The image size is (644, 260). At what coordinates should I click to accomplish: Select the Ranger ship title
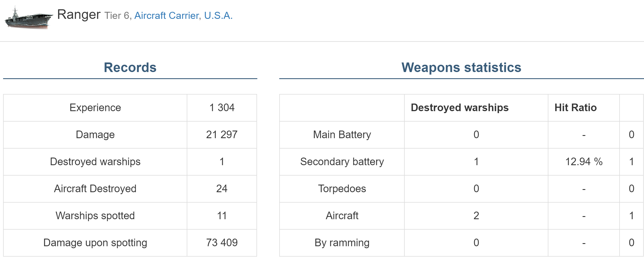click(79, 15)
